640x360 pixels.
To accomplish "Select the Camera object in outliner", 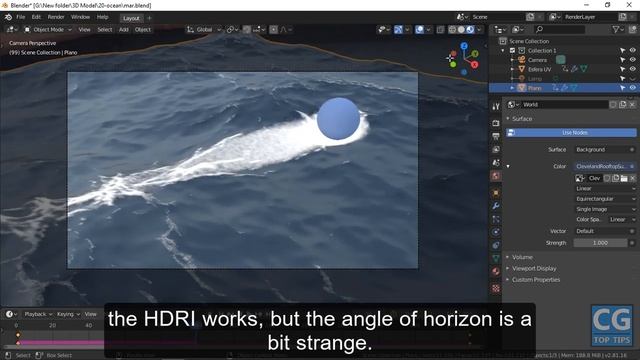I will tap(537, 60).
